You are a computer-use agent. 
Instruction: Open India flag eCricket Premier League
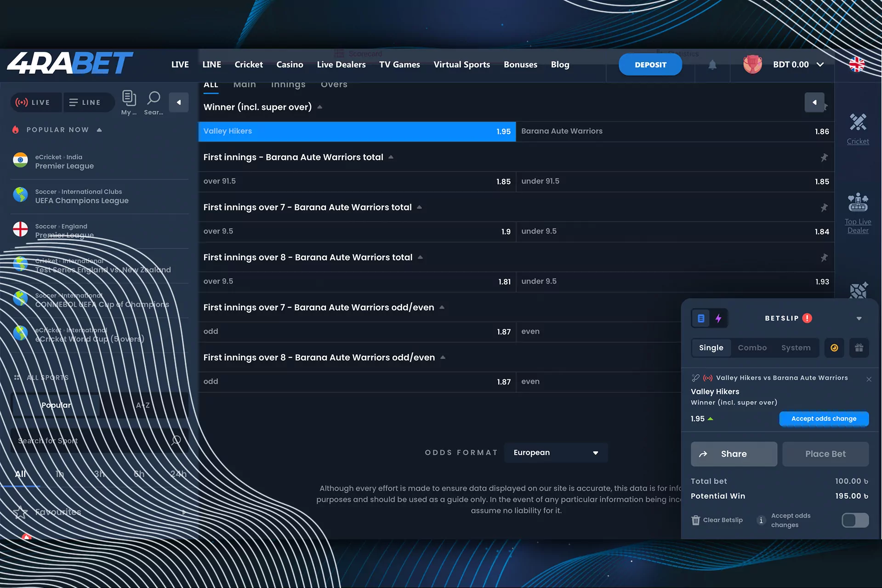click(x=99, y=162)
